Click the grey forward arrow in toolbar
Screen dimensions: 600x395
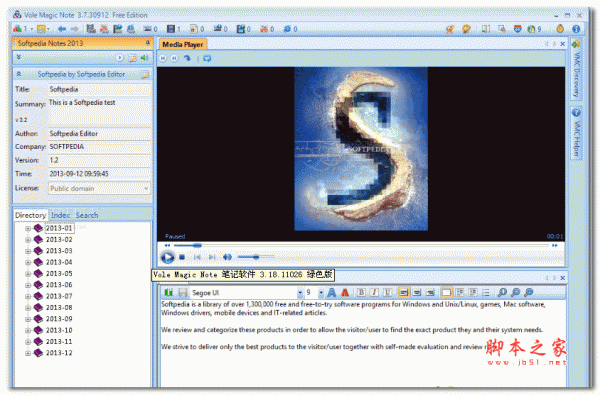click(x=74, y=29)
